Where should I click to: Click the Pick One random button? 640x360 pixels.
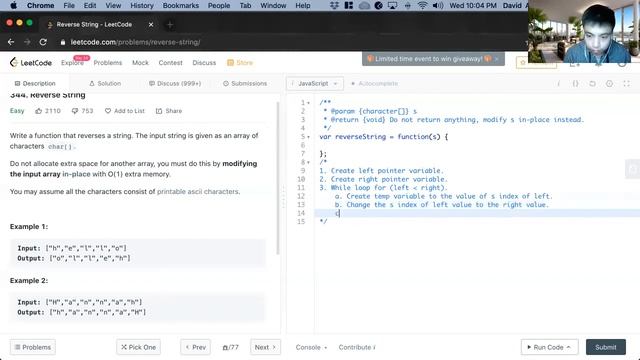(x=138, y=347)
